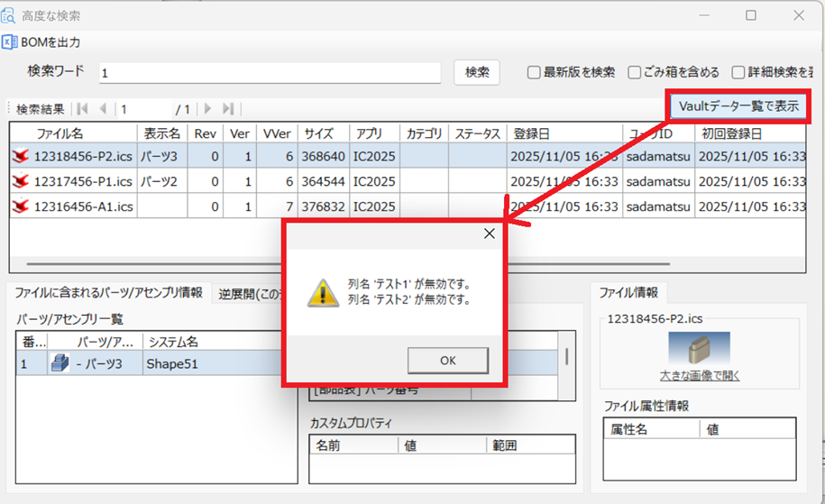Screen dimensions: 825x504
Task: Click size cell 368640
Action: pos(323,156)
